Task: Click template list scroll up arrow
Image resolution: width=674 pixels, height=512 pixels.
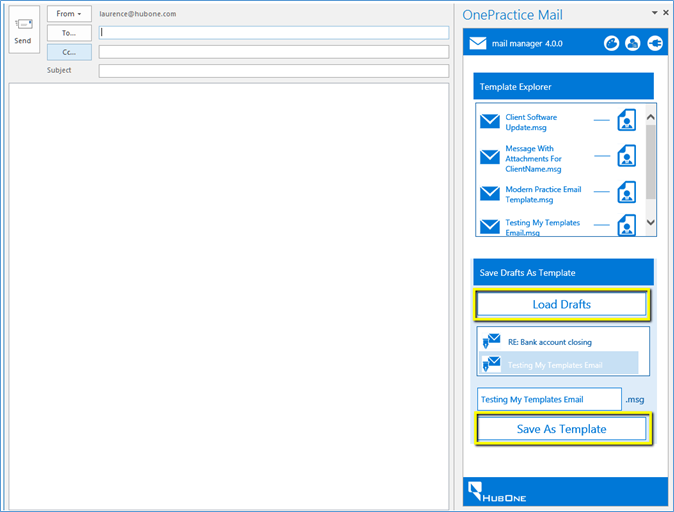Action: 651,117
